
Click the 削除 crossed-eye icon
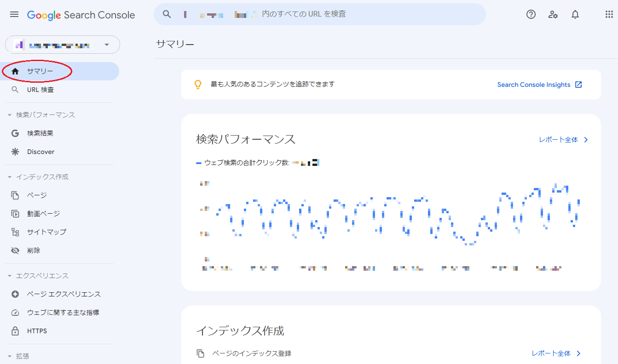pyautogui.click(x=16, y=250)
